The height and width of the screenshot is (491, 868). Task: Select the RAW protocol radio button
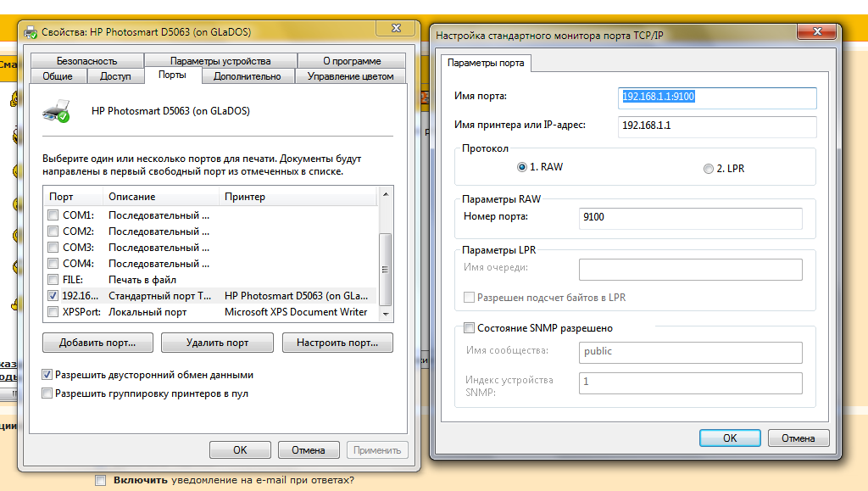[x=521, y=167]
